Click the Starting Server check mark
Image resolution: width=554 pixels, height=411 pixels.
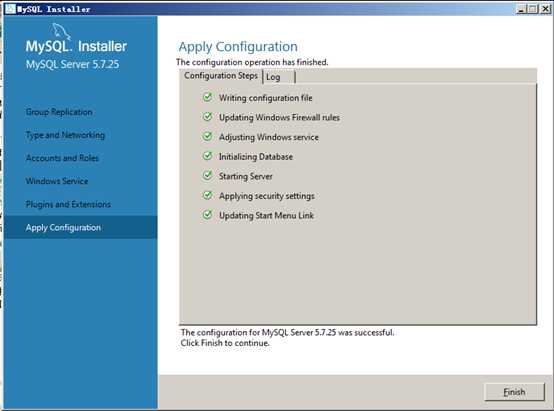pyautogui.click(x=207, y=175)
